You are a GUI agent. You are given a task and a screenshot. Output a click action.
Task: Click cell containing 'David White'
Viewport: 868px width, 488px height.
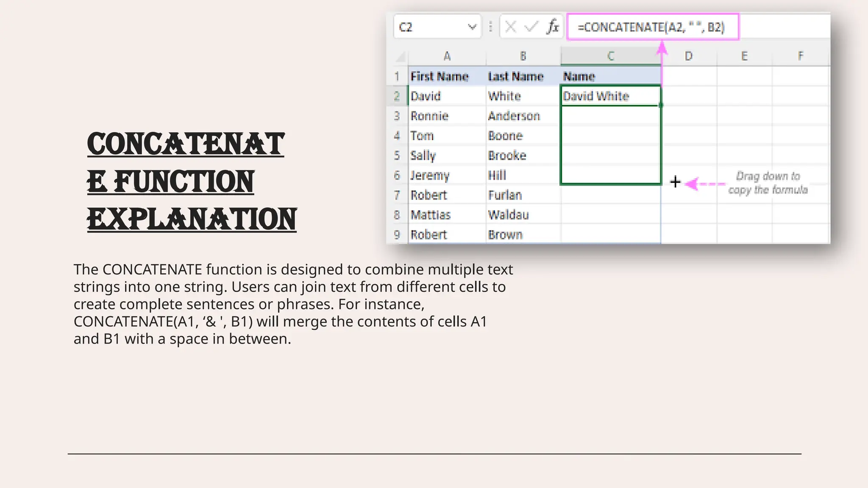click(611, 96)
